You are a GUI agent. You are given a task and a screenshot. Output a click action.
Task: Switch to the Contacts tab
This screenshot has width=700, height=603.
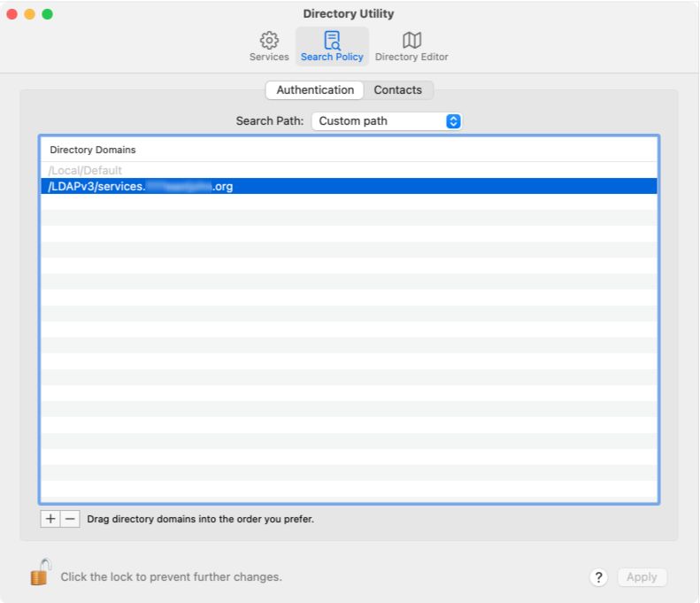click(398, 90)
